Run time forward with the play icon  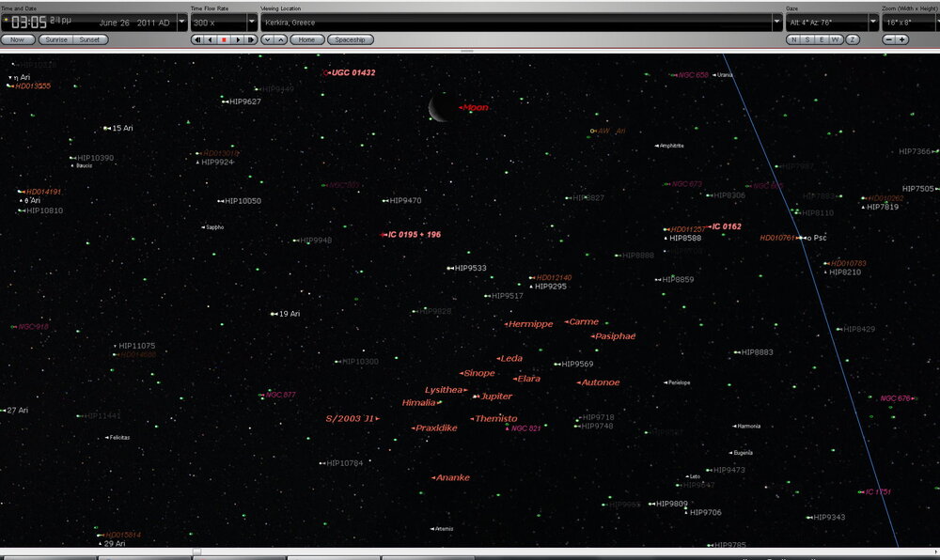tap(237, 39)
